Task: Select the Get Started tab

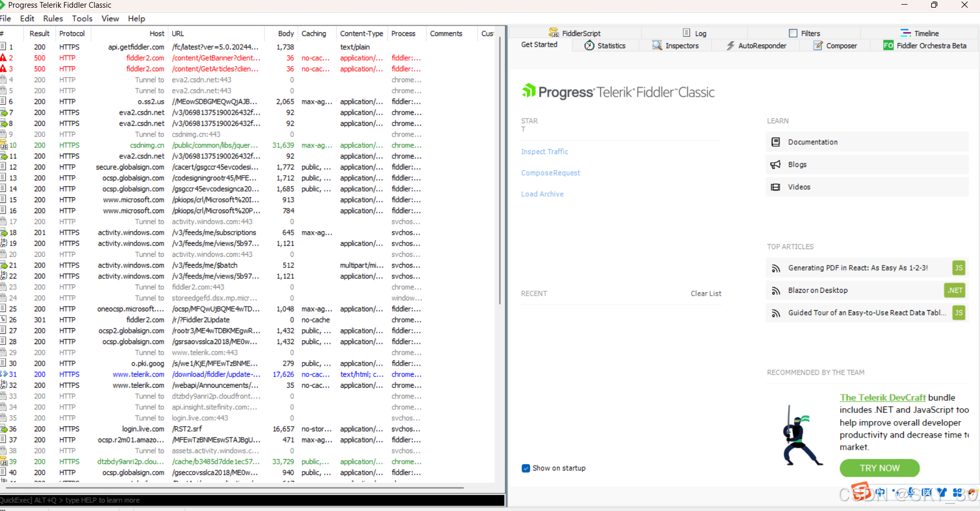Action: coord(539,45)
